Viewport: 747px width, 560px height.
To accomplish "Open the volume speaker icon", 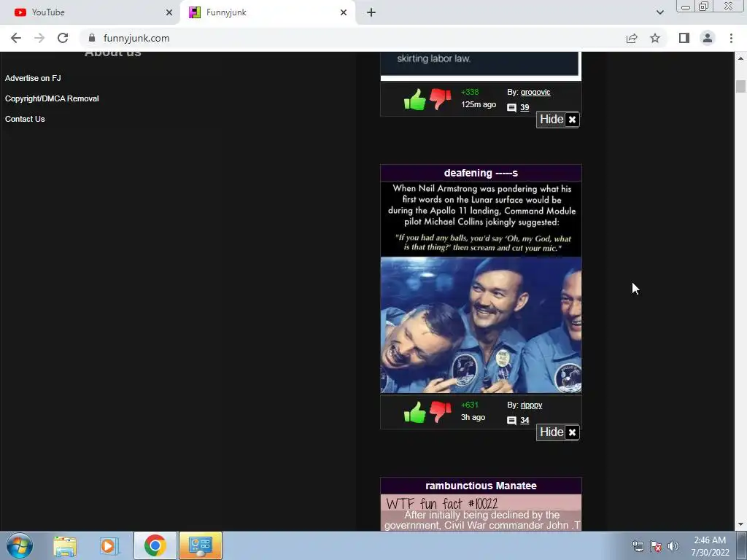I will pyautogui.click(x=673, y=546).
